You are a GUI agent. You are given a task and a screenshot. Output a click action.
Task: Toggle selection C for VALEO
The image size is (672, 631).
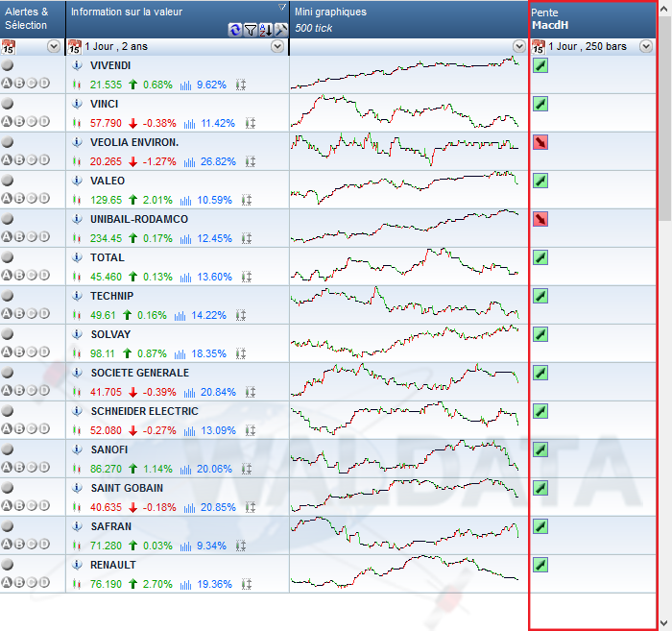coord(32,199)
